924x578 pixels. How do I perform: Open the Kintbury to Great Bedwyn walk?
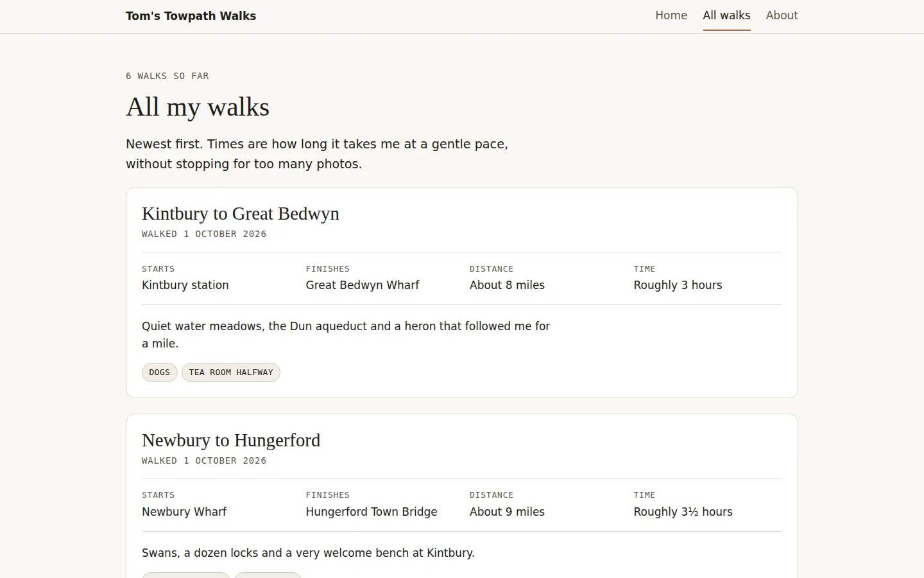point(241,213)
